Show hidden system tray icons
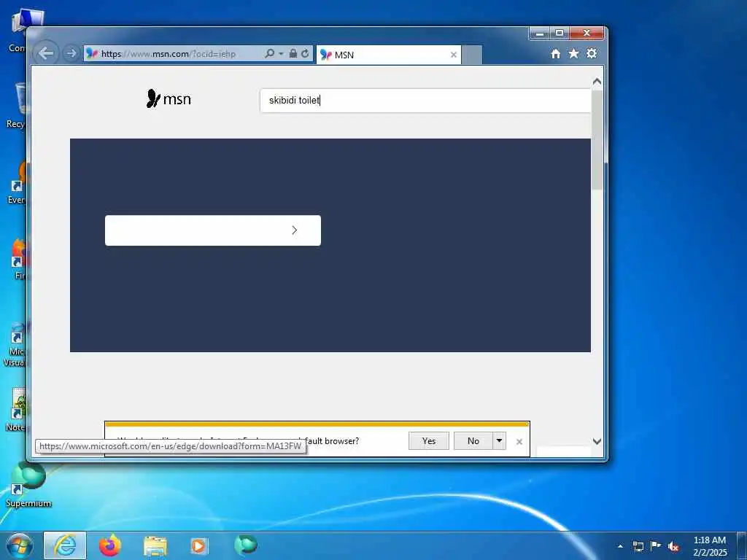The height and width of the screenshot is (560, 747). tap(620, 546)
